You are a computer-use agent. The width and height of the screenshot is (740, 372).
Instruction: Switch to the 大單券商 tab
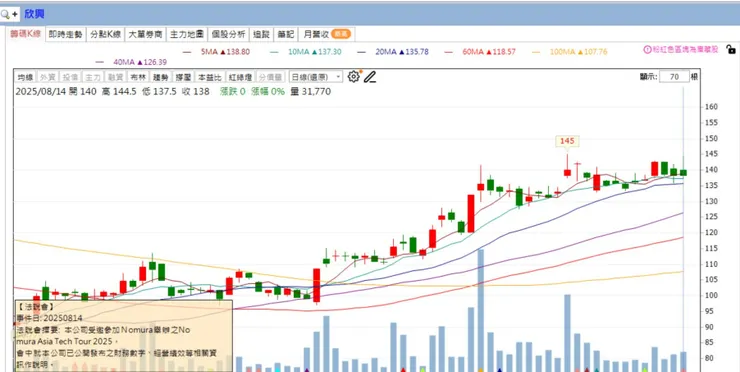coord(145,34)
